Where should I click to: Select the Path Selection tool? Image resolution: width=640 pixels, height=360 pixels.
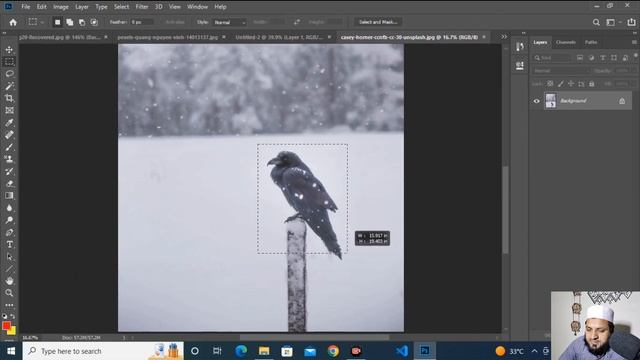tap(9, 257)
